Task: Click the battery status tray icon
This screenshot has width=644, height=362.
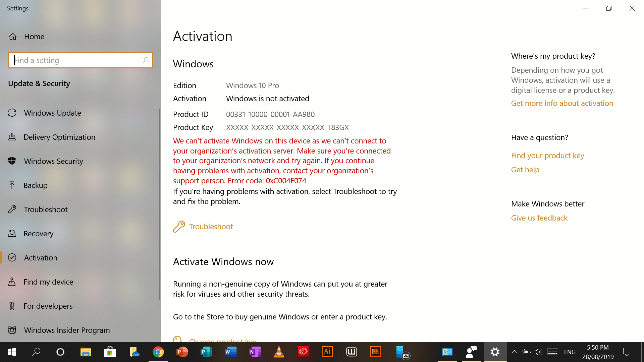Action: point(526,352)
